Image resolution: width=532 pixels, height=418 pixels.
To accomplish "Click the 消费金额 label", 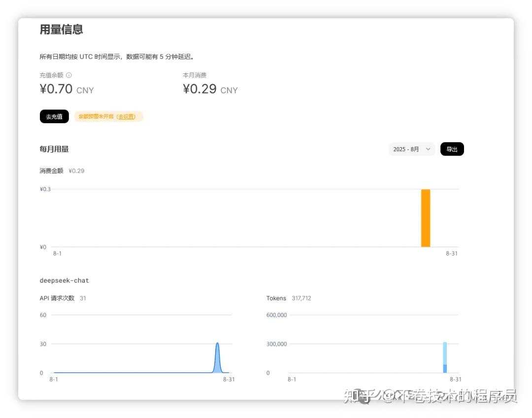I will click(x=52, y=170).
